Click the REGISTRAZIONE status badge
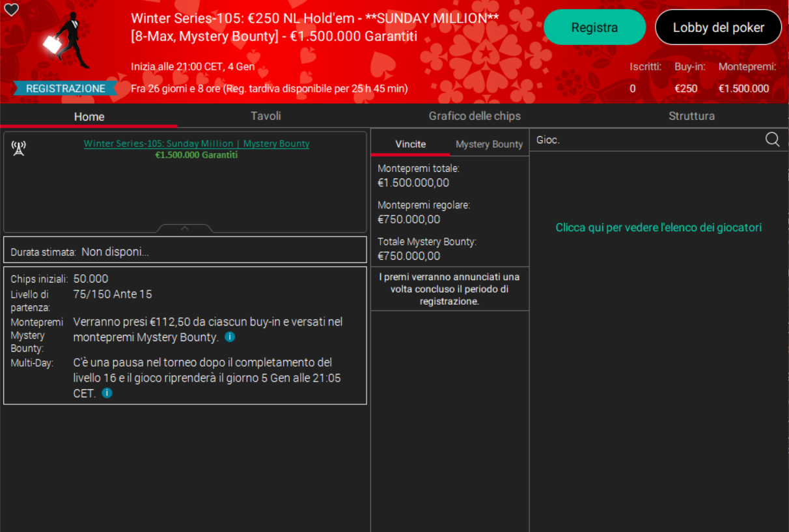Screen dimensions: 789x532 [x=65, y=89]
